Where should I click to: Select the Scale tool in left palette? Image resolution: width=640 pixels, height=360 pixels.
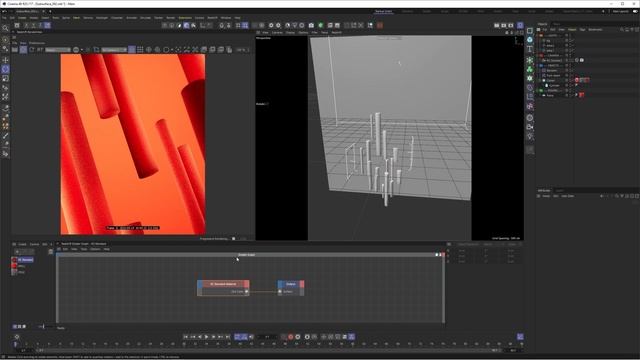pos(5,78)
